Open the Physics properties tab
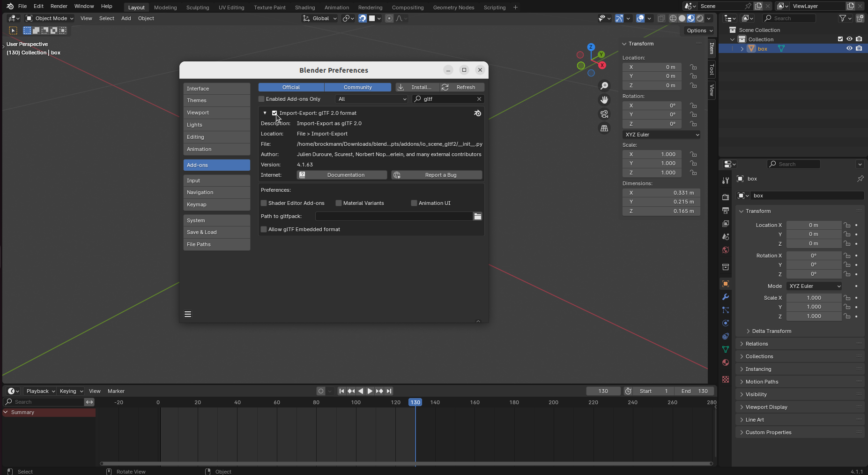Viewport: 868px width, 475px height. coord(726,323)
